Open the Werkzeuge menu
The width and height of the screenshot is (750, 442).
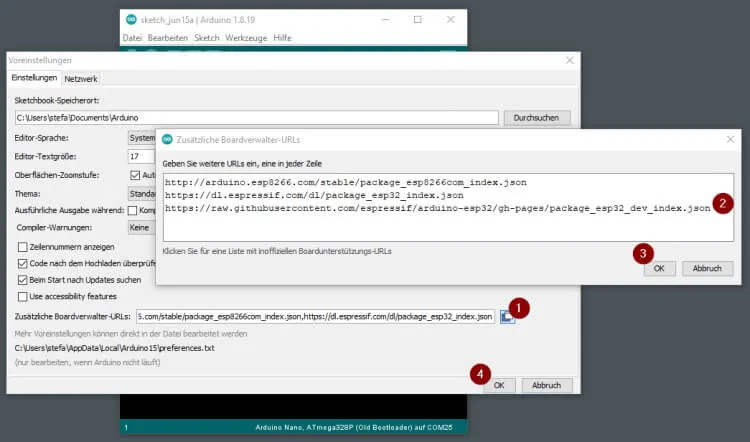pos(246,38)
